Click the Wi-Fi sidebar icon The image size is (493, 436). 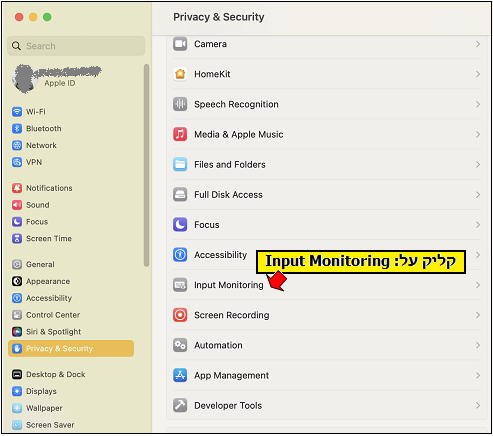tap(17, 112)
